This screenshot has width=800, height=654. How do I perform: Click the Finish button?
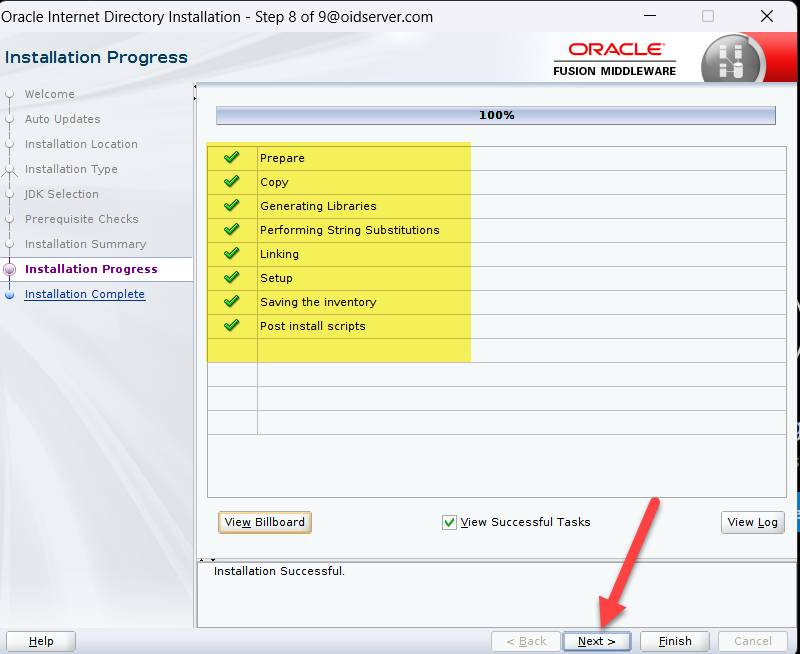coord(675,641)
